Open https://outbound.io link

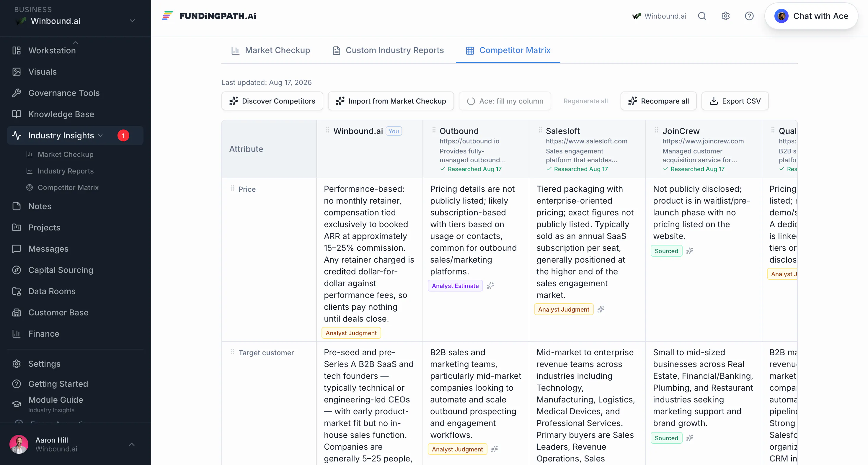click(x=469, y=141)
